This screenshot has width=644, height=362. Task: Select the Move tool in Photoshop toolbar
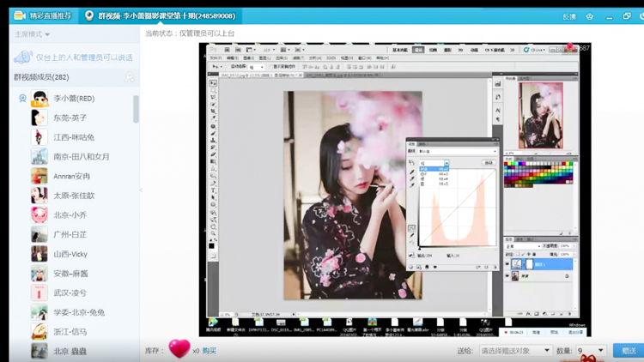point(213,83)
